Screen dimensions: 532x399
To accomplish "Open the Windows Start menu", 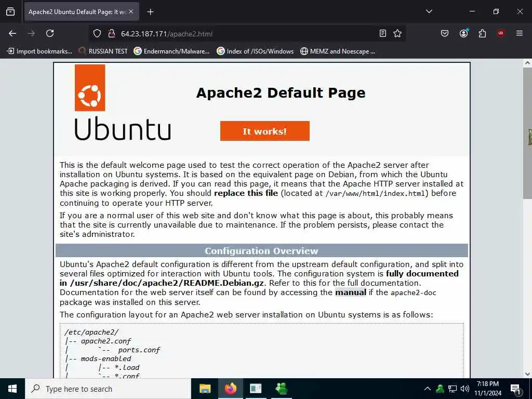I will (x=12, y=389).
